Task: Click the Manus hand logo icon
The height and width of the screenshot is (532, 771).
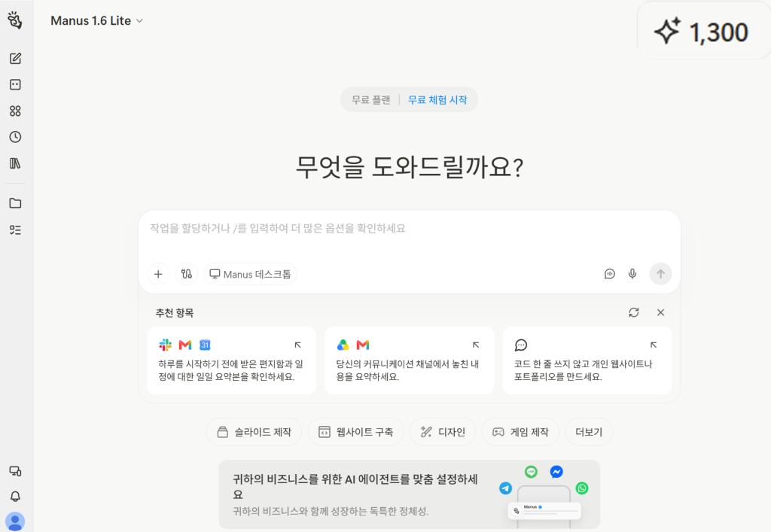Action: pos(15,20)
